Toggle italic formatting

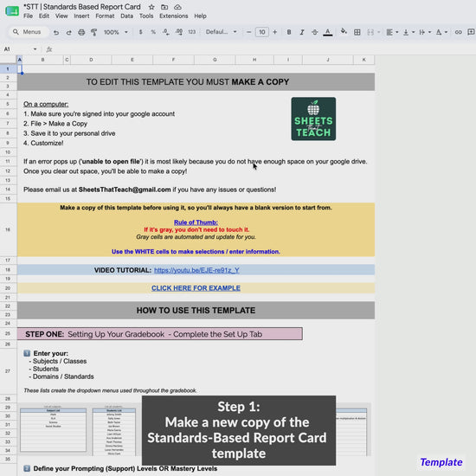coord(302,32)
